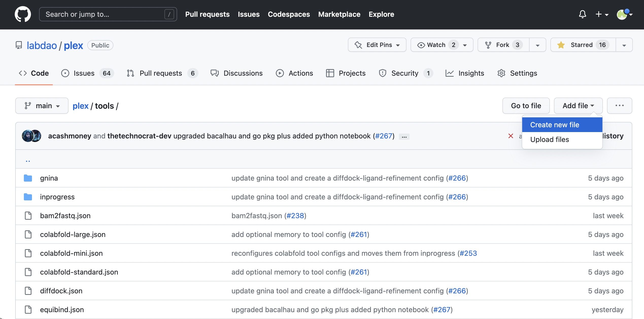Open colabfold-standard.json file

tap(79, 272)
